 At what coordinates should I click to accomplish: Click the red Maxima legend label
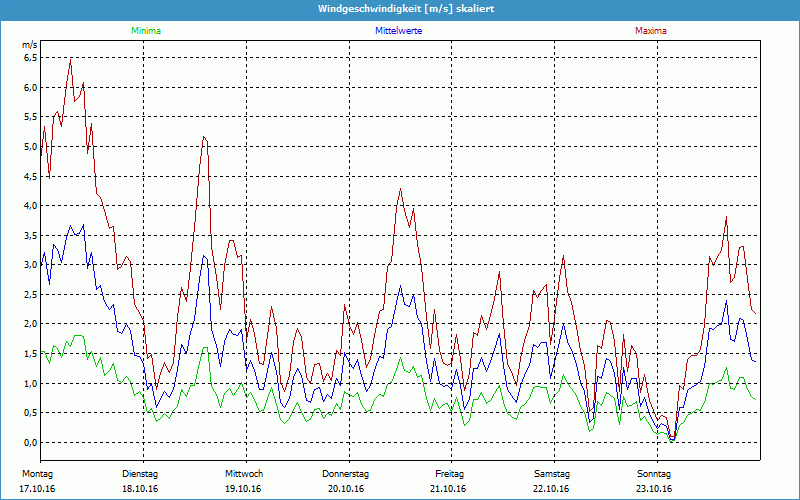coord(651,31)
